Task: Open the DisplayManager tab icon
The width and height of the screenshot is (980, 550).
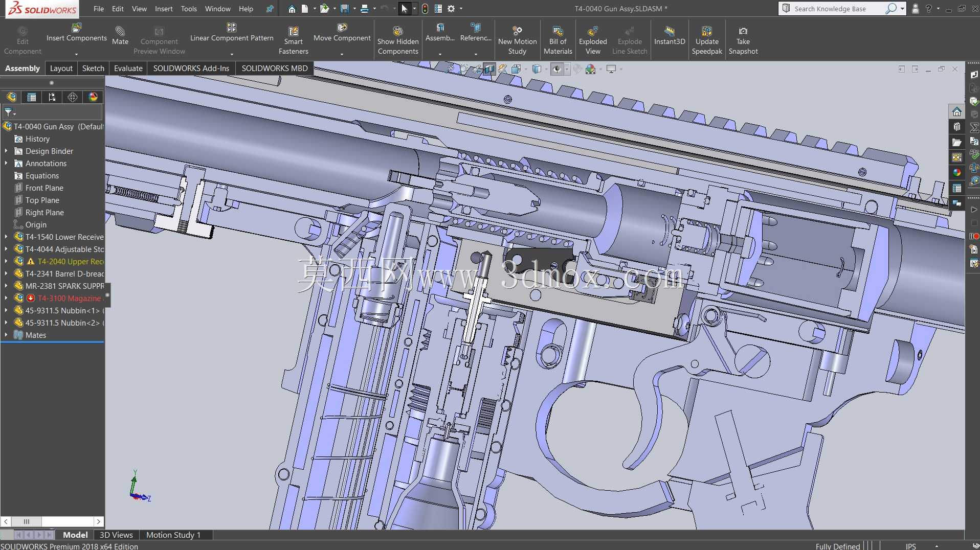Action: pyautogui.click(x=93, y=97)
